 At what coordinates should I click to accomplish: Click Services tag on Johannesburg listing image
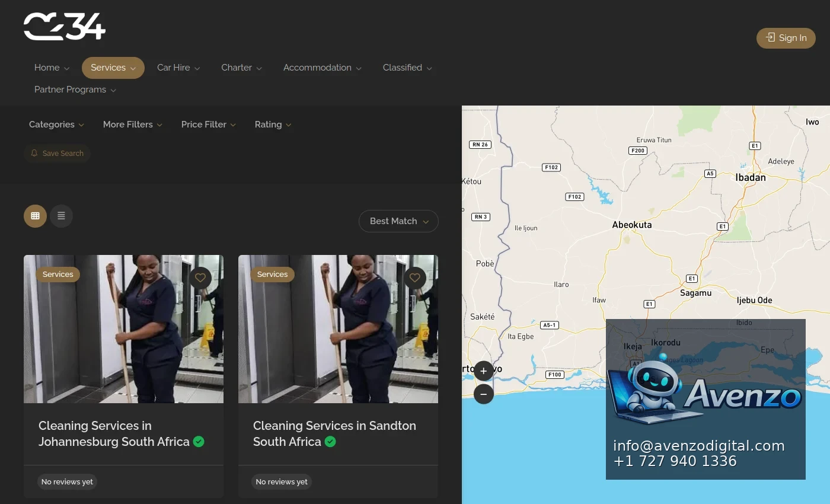click(x=58, y=274)
